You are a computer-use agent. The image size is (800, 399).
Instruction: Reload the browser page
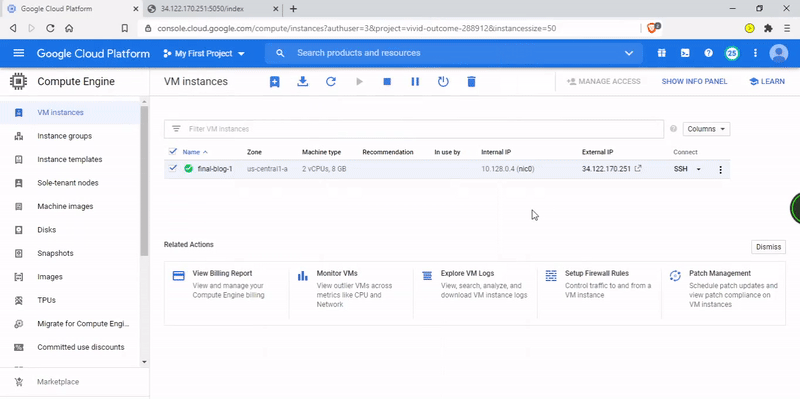(x=50, y=29)
